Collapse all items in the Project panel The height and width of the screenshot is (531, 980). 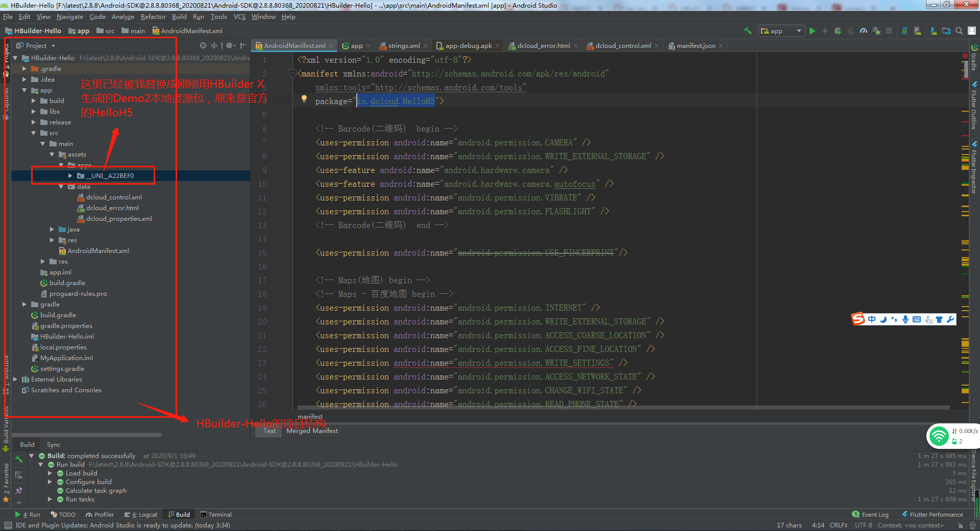pyautogui.click(x=214, y=45)
